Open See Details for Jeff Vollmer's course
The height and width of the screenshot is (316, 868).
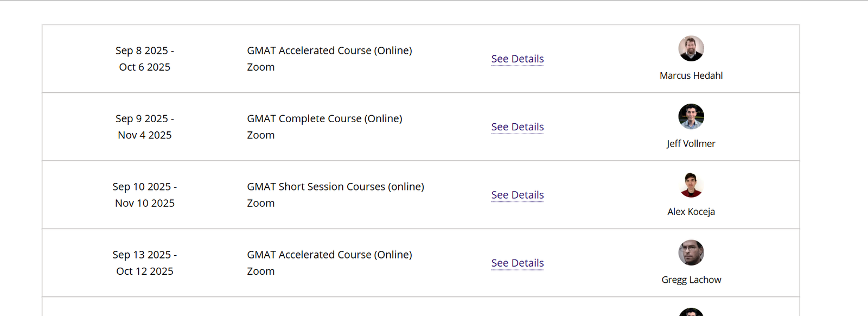517,127
